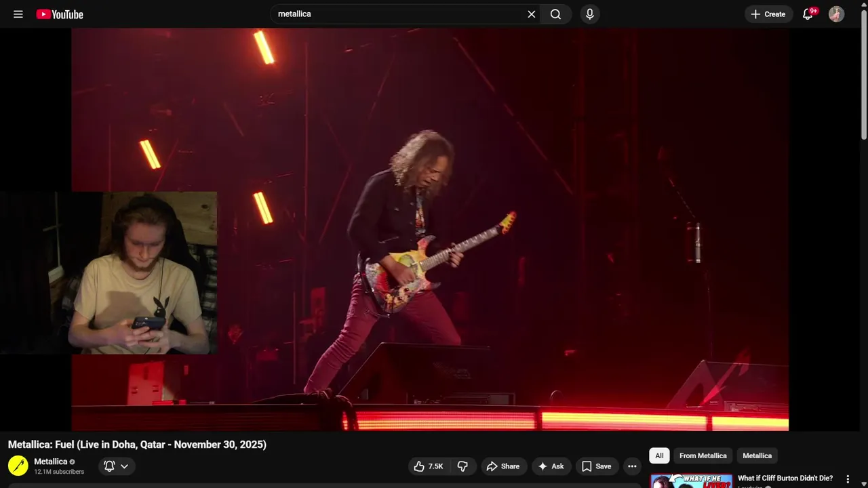Click the Cliff Burton video thumbnail
The height and width of the screenshot is (488, 868).
click(691, 481)
